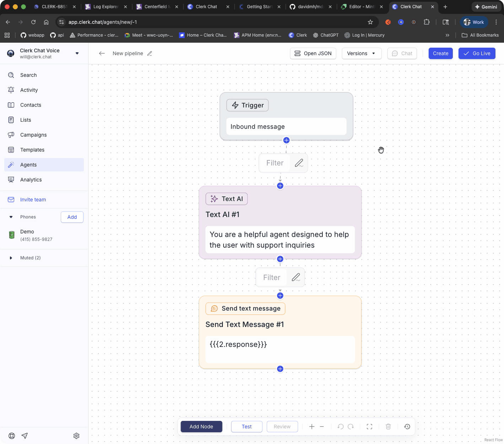The width and height of the screenshot is (504, 444).
Task: Collapse the Phones section arrow
Action: point(11,217)
